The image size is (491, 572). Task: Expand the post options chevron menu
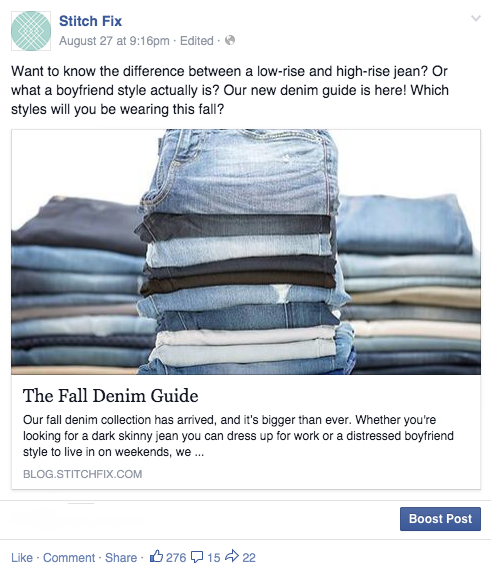point(476,18)
